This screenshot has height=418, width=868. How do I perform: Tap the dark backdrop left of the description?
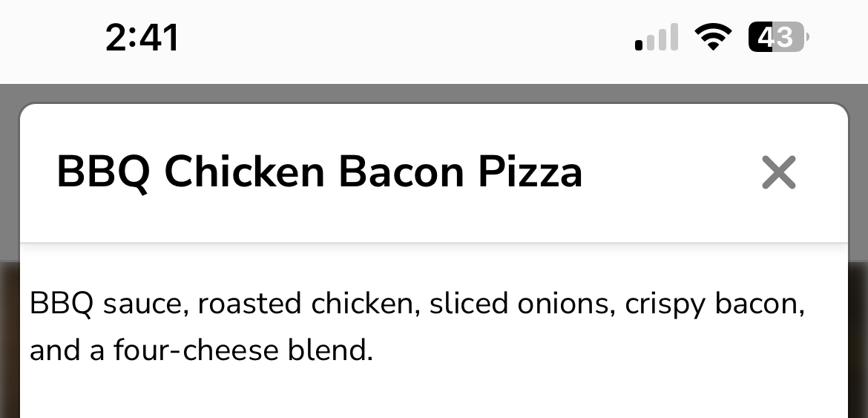pos(9,334)
